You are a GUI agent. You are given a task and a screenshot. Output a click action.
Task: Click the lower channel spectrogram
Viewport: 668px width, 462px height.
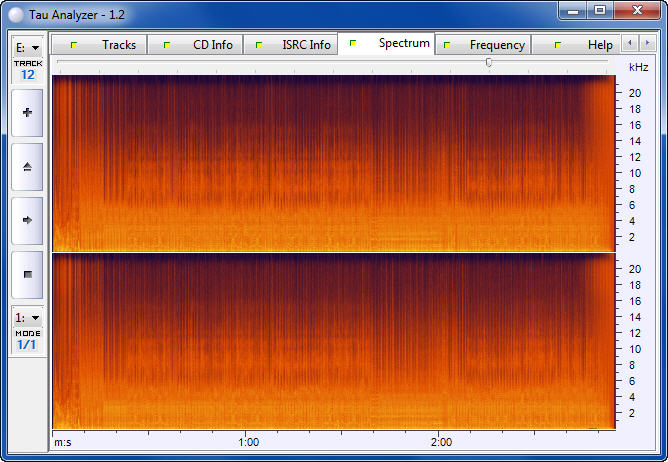click(333, 340)
